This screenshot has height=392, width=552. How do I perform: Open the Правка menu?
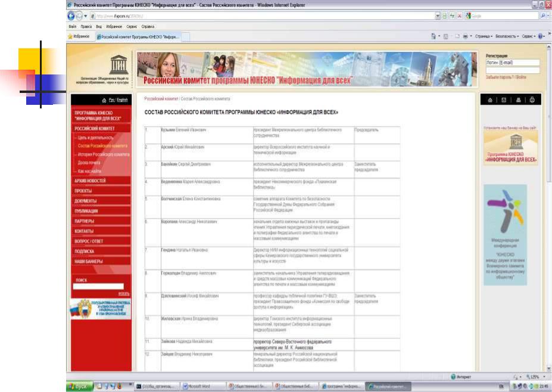tap(86, 26)
